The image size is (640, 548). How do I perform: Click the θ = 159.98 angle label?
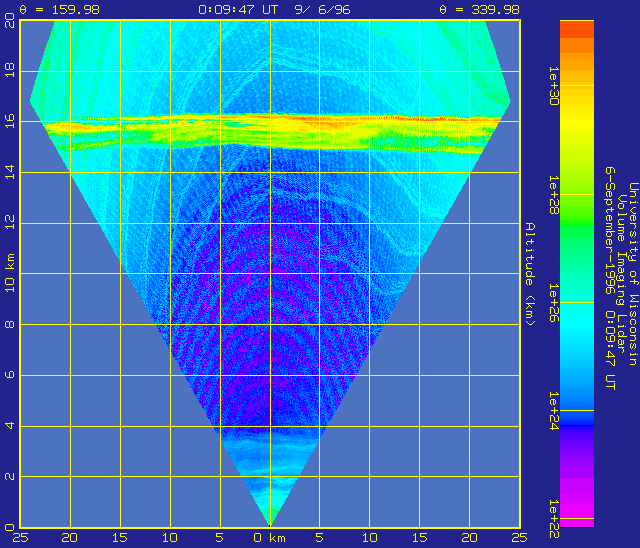tap(59, 9)
